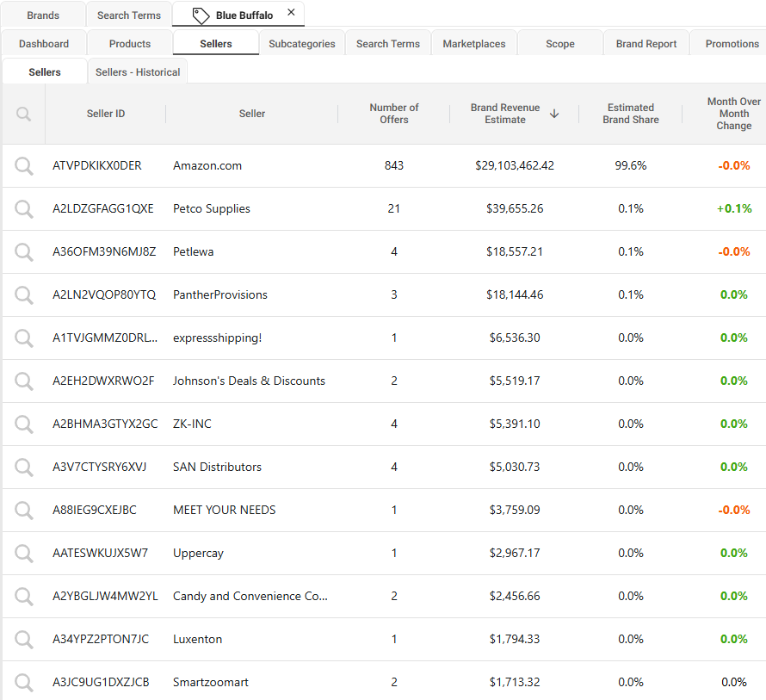766x700 pixels.
Task: Sort by Estimated Brand Share column
Action: 631,114
